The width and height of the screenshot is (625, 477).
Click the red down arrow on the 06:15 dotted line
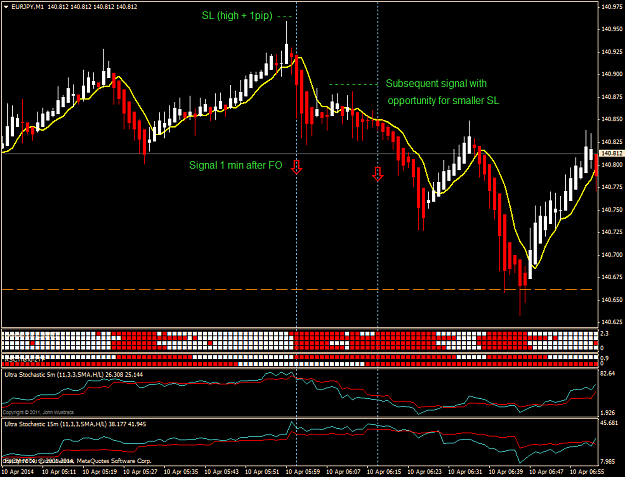click(377, 174)
